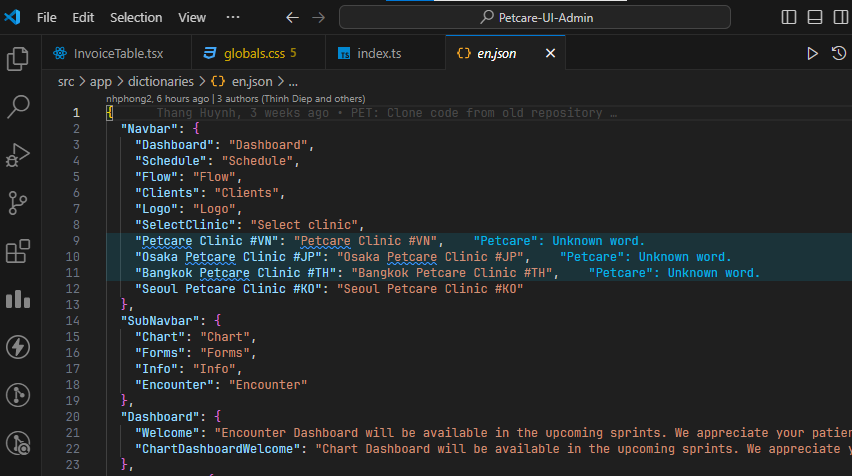The height and width of the screenshot is (476, 852).
Task: Go back with the left arrow
Action: pyautogui.click(x=292, y=17)
